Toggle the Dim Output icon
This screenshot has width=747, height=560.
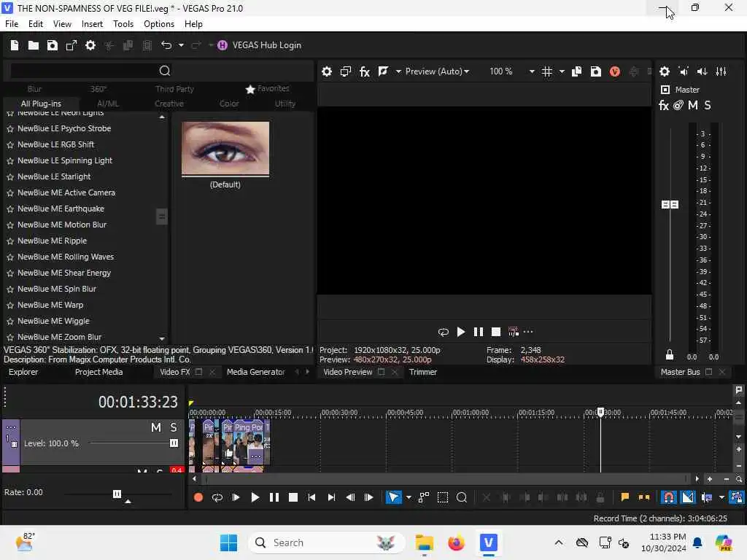tap(703, 71)
